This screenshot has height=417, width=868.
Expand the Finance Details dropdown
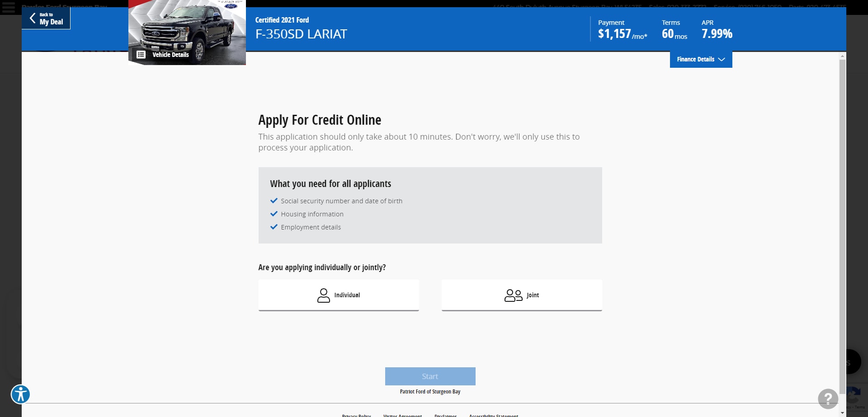coord(701,59)
